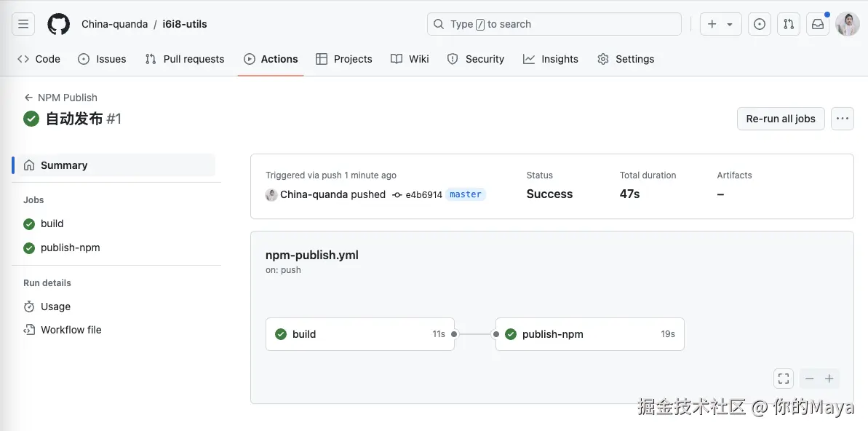
Task: Open the e4b6914 commit link
Action: (423, 195)
